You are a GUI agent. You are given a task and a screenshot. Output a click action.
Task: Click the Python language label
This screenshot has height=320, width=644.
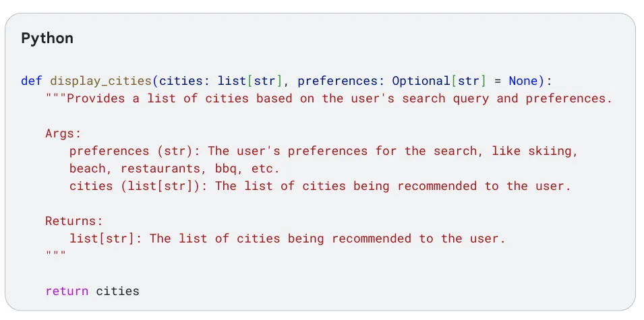pyautogui.click(x=47, y=38)
